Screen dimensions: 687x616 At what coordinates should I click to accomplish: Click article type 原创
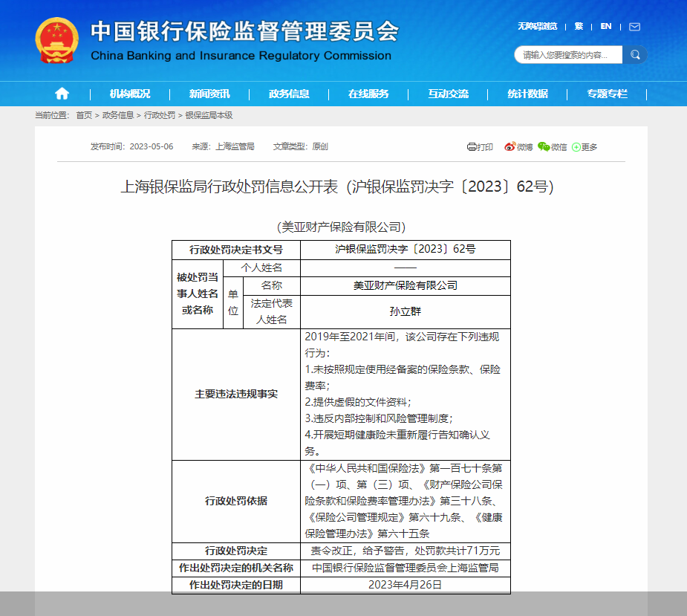320,146
